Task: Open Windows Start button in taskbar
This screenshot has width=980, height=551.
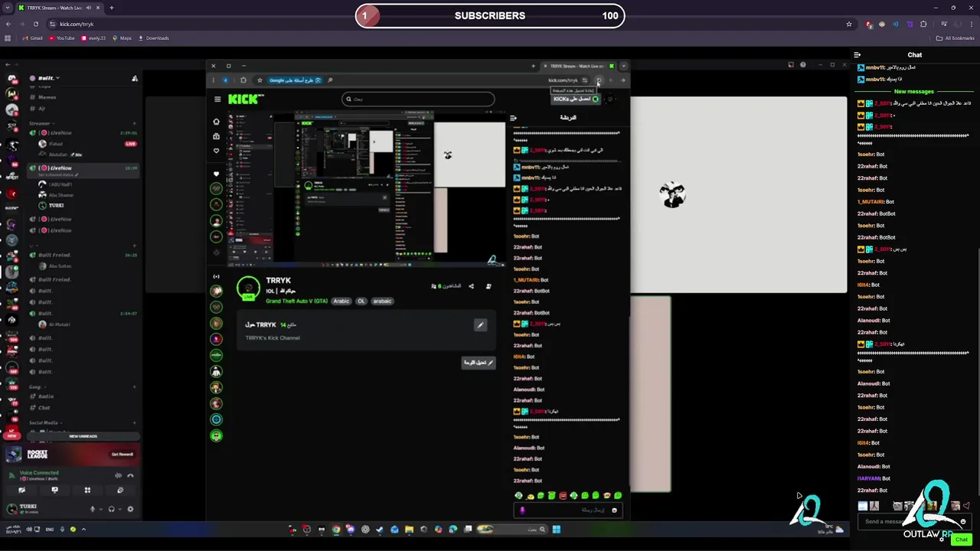Action: 557,529
